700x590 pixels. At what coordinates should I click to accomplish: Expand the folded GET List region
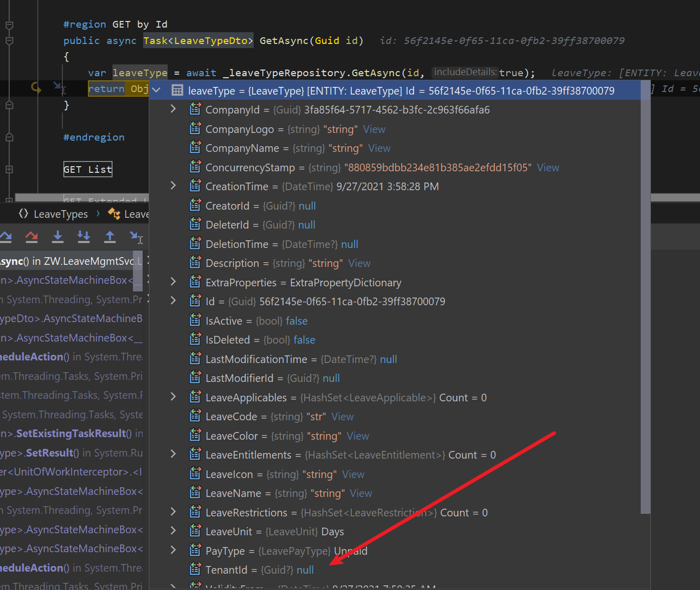(x=9, y=169)
